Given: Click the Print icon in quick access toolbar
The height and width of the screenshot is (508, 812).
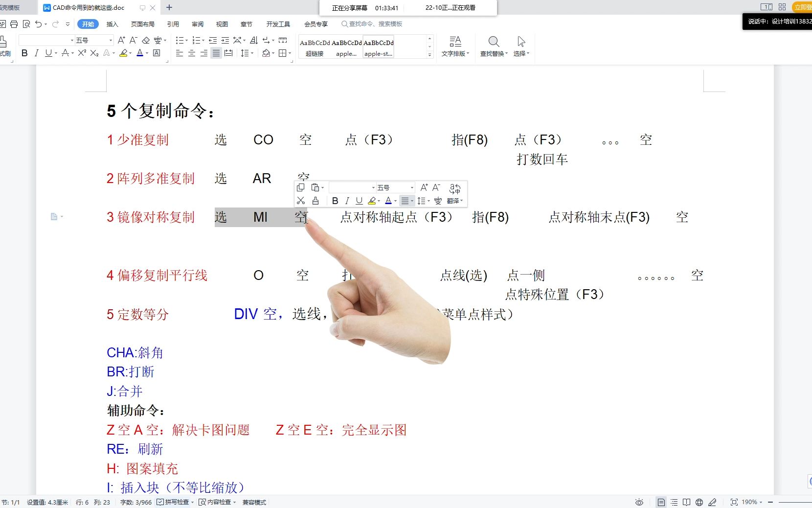Looking at the screenshot, I should (x=14, y=23).
